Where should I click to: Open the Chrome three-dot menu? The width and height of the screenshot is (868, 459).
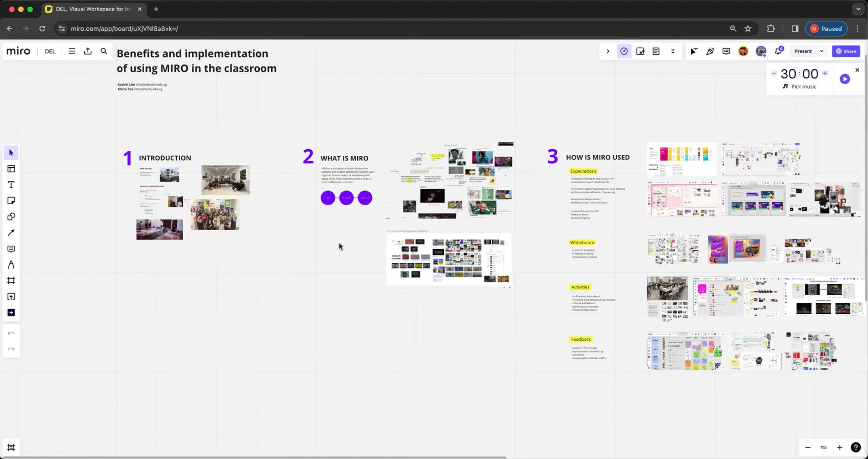coord(858,29)
